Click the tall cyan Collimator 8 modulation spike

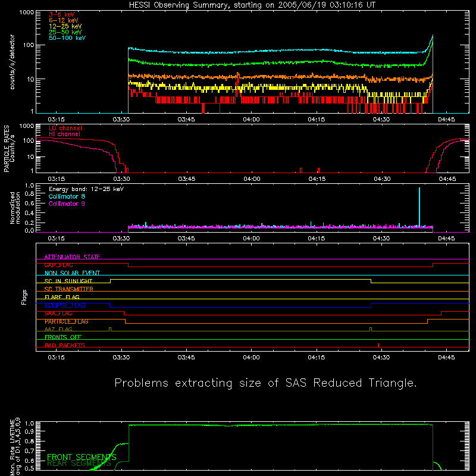click(419, 207)
